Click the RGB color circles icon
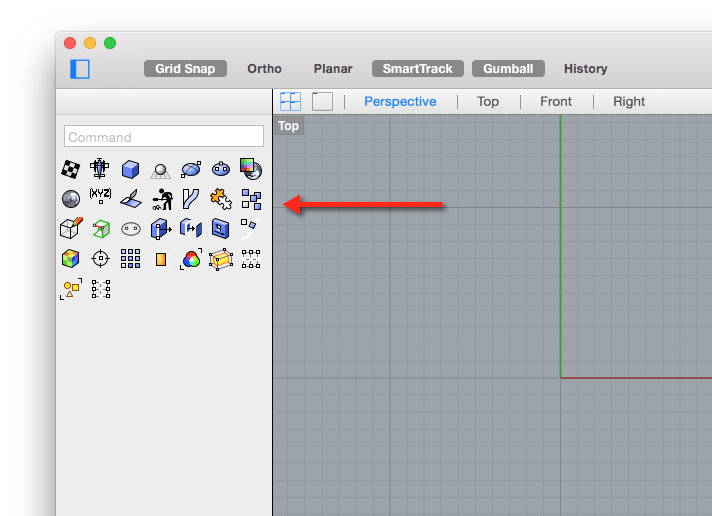Viewport: 712px width, 516px height. point(190,259)
